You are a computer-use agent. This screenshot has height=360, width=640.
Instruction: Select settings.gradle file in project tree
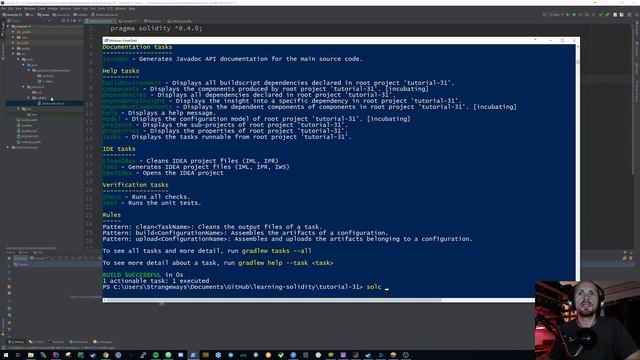click(x=29, y=142)
